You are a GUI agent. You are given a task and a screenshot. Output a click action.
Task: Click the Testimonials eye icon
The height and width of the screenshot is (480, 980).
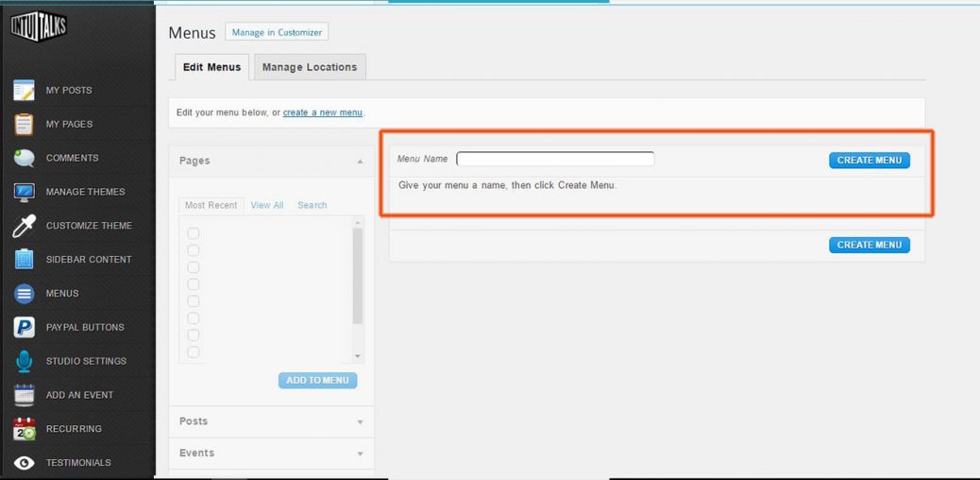tap(25, 463)
